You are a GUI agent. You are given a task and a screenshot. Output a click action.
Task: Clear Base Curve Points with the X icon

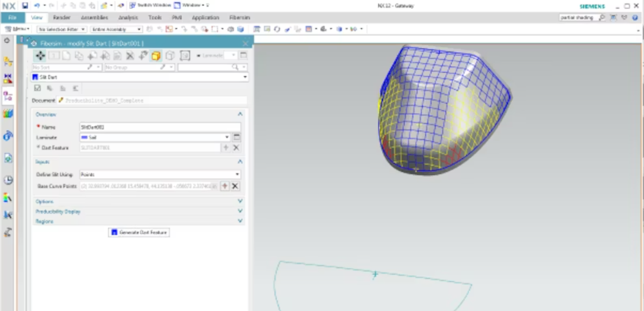[x=235, y=186]
